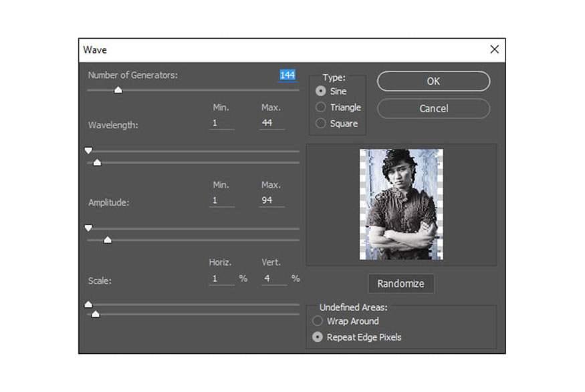
Task: Click the Number of Generators field
Action: [x=287, y=75]
